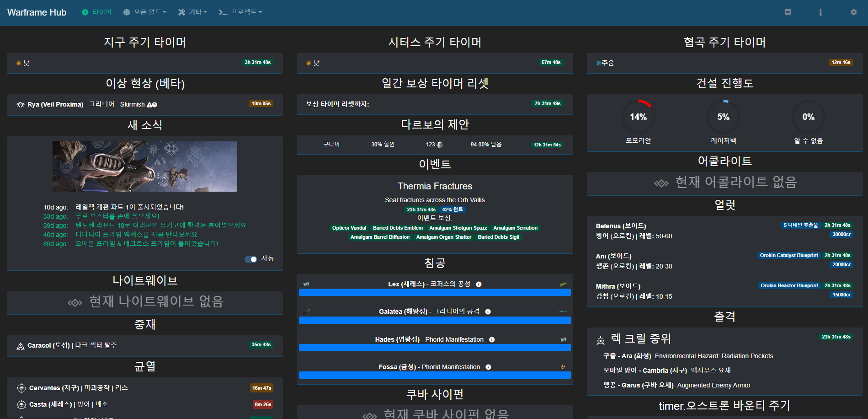This screenshot has width=868, height=419.
Task: Click the 8m 25s Casta timer badge
Action: point(263,404)
